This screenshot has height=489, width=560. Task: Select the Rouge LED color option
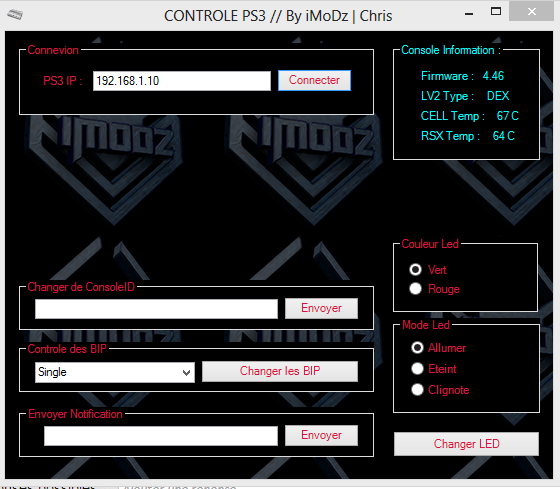coord(415,289)
